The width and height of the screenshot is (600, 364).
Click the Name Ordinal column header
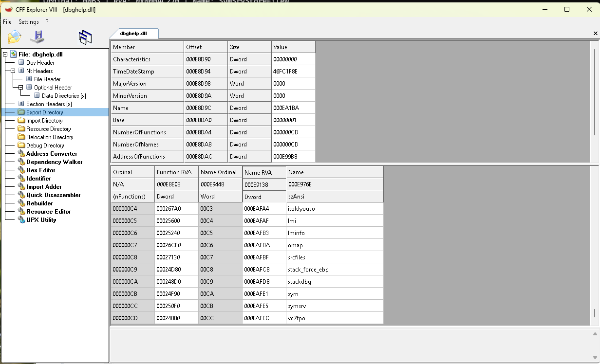220,172
